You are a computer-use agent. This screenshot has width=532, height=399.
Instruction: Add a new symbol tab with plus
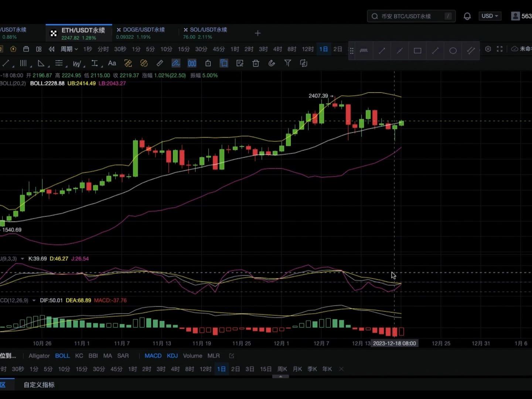click(x=258, y=33)
